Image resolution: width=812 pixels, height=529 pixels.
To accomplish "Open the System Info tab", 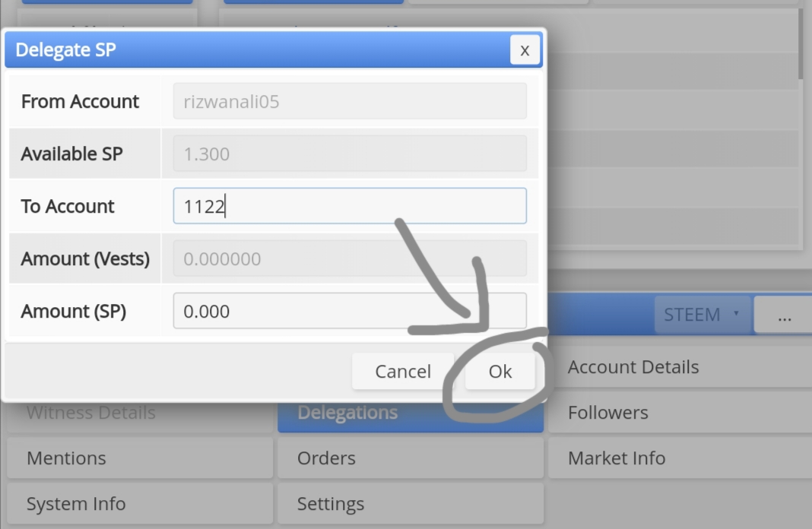I will 140,504.
